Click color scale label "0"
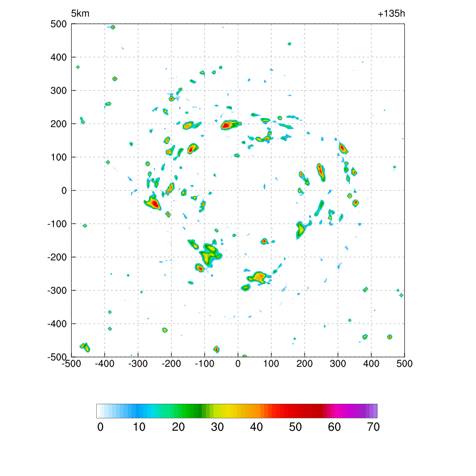 click(100, 427)
